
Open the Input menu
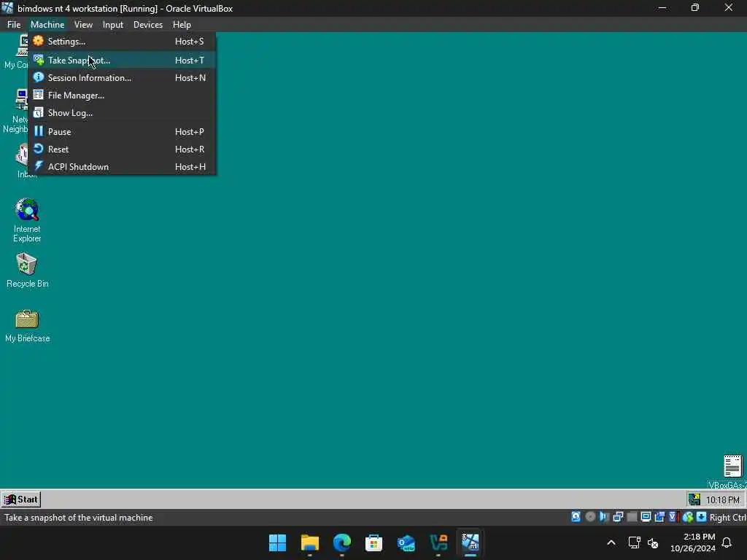click(113, 24)
